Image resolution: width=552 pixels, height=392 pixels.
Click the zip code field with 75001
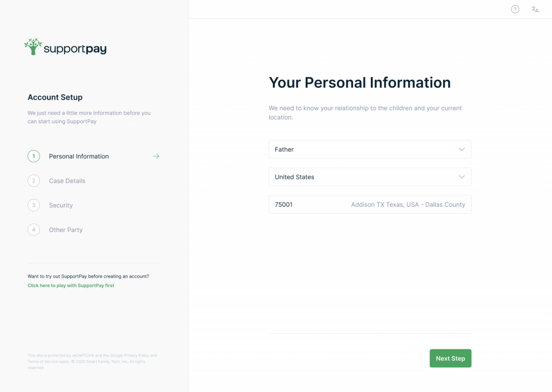(x=370, y=204)
